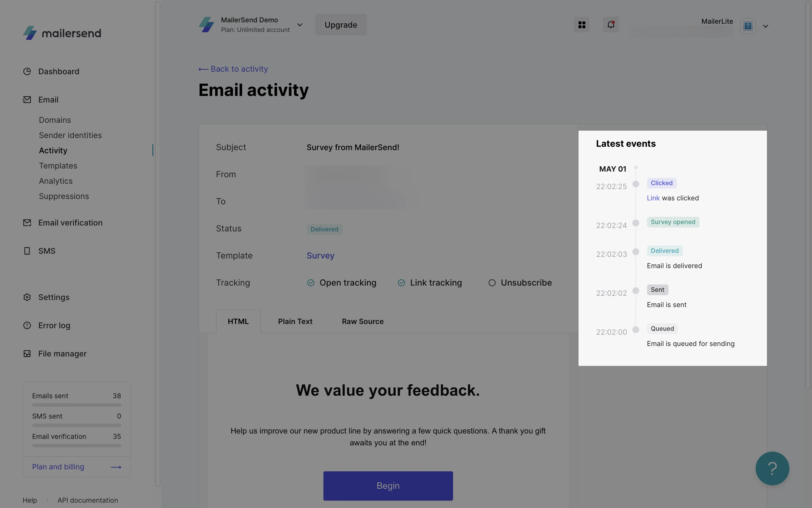Switch to the HTML tab
The image size is (812, 508).
238,321
